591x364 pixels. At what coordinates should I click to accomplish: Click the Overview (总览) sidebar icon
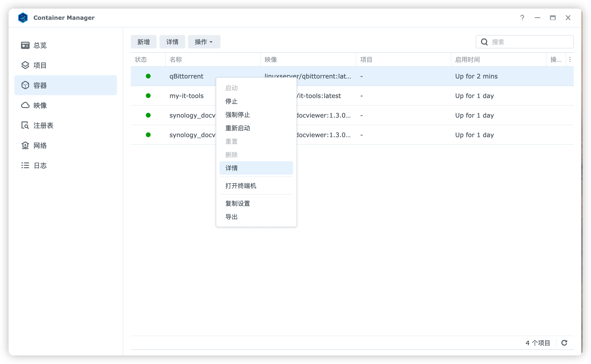pos(25,45)
